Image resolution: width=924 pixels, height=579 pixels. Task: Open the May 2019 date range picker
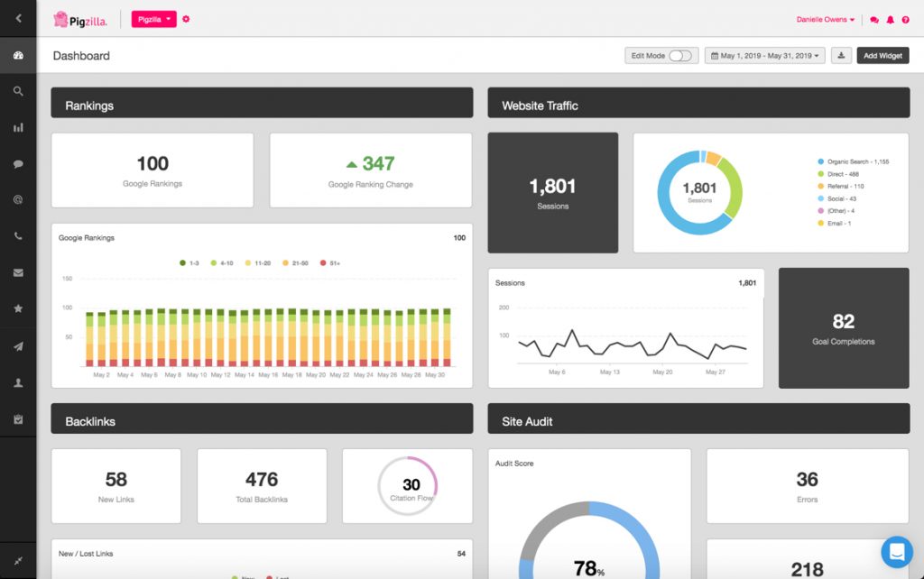point(765,55)
